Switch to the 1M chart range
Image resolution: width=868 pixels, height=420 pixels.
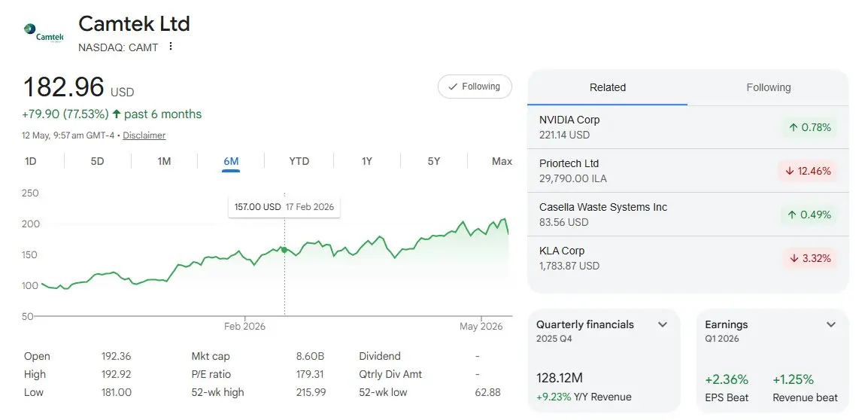coord(164,161)
